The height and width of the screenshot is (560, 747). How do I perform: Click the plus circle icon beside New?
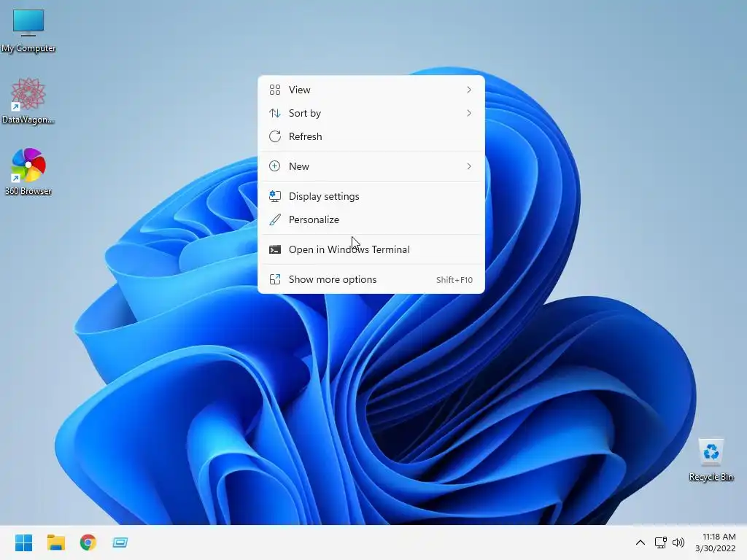(275, 166)
